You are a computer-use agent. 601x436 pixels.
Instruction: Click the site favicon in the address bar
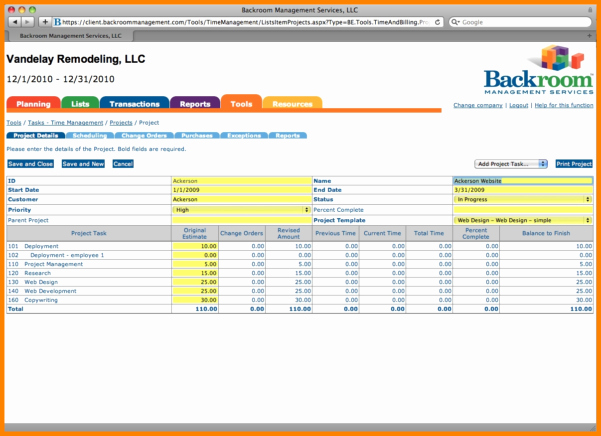[x=57, y=22]
